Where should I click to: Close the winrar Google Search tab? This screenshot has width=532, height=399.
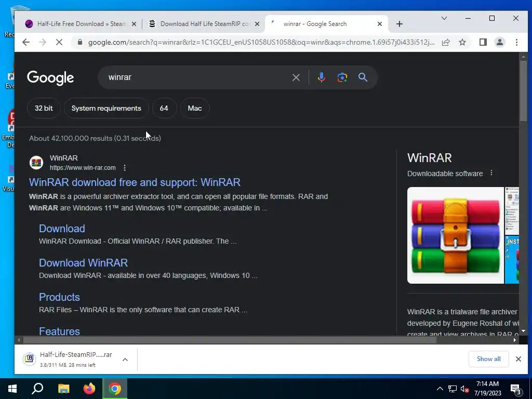[x=380, y=24]
